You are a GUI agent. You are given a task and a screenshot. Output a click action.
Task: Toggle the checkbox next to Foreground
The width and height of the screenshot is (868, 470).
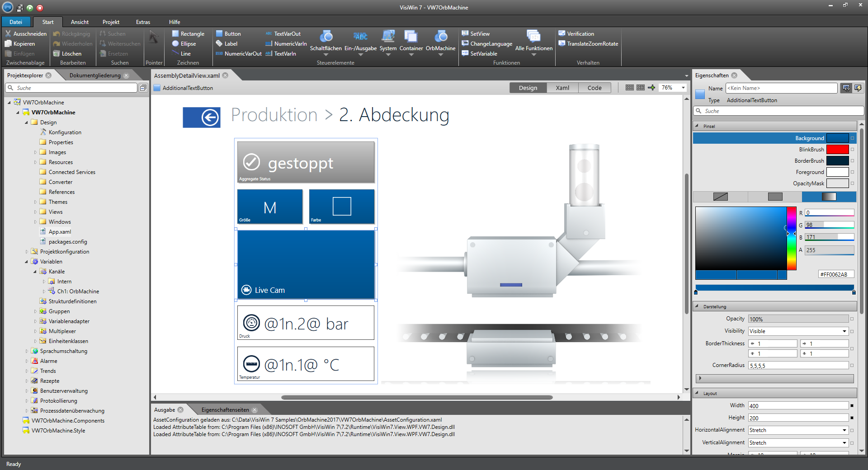(852, 172)
